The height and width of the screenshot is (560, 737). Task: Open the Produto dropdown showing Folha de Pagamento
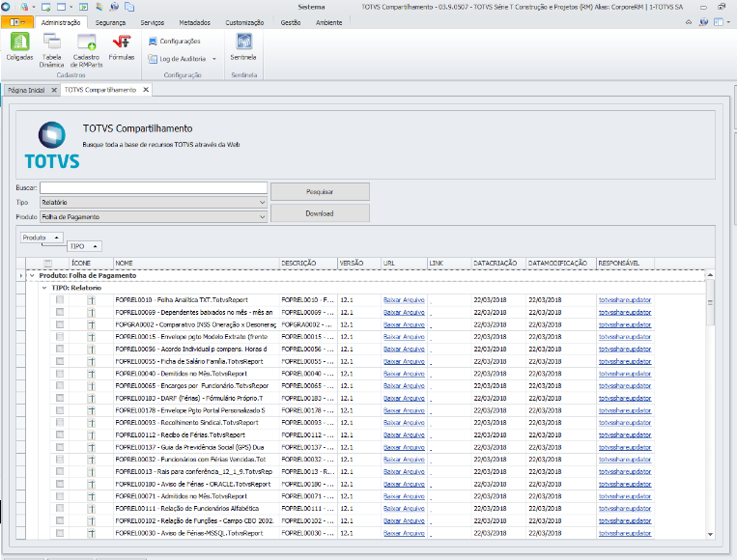click(x=154, y=217)
